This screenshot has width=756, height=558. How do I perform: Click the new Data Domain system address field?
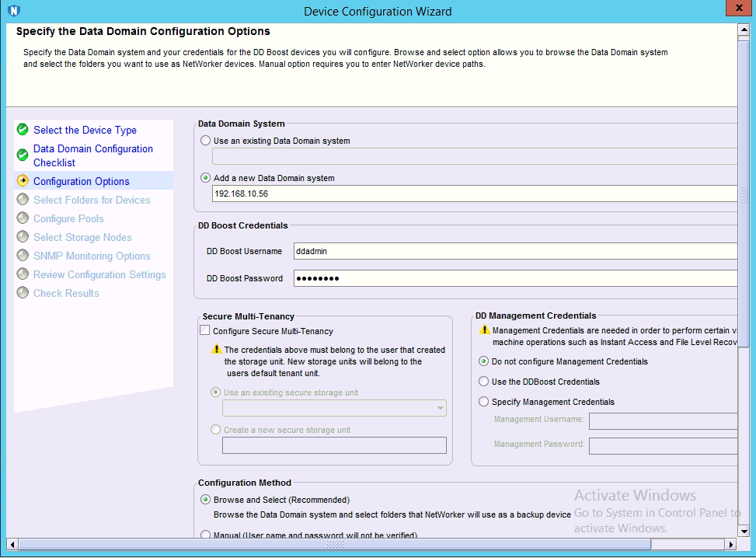click(474, 194)
